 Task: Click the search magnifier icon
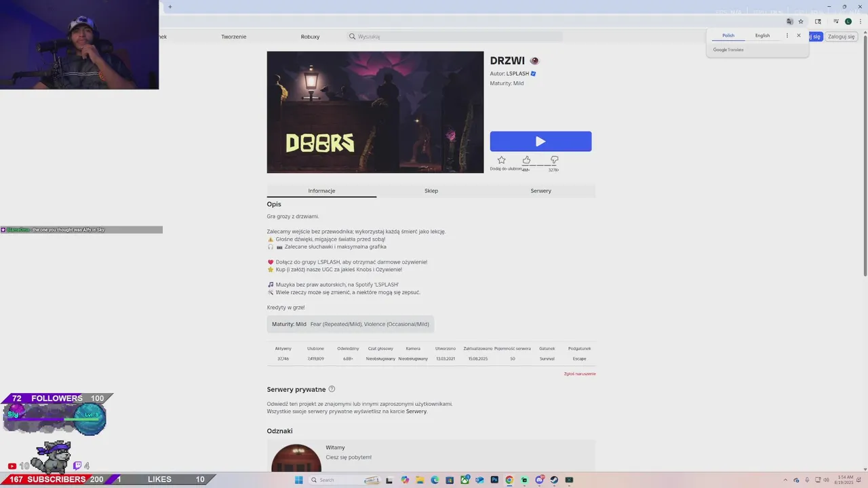352,37
